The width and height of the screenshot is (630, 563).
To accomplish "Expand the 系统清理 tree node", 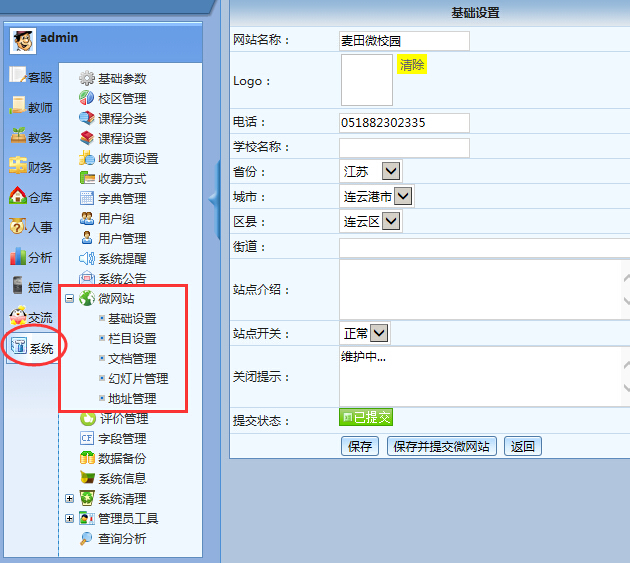I will tap(69, 498).
